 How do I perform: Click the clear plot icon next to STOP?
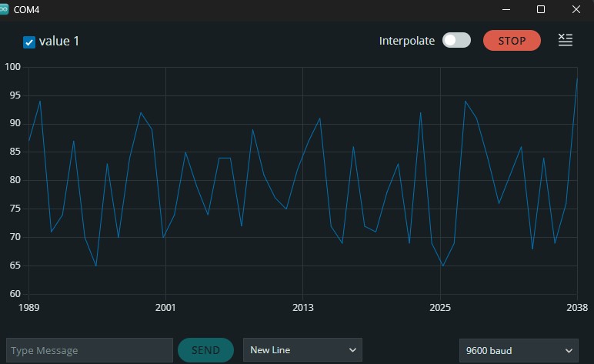click(x=566, y=40)
